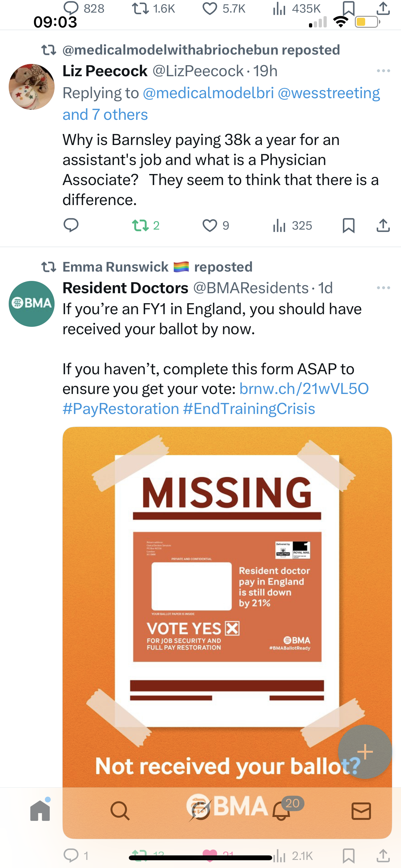The width and height of the screenshot is (401, 868).
Task: Tap the floating compose post button
Action: (365, 752)
